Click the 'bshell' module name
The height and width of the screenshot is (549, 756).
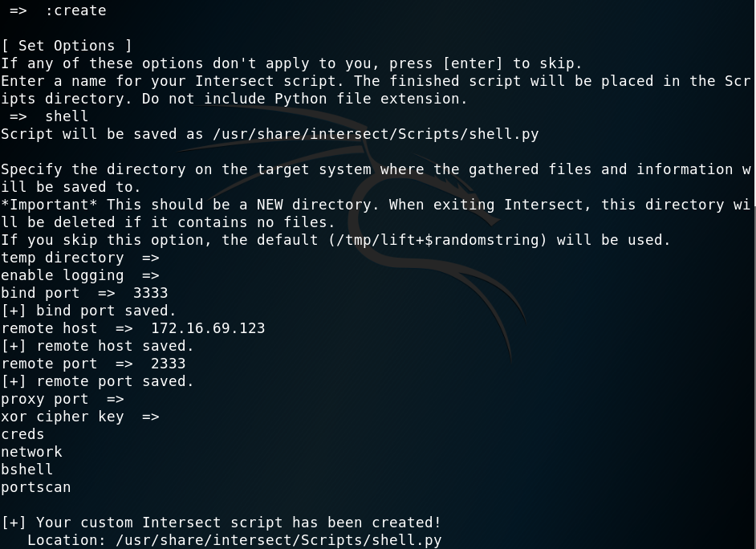pos(27,470)
